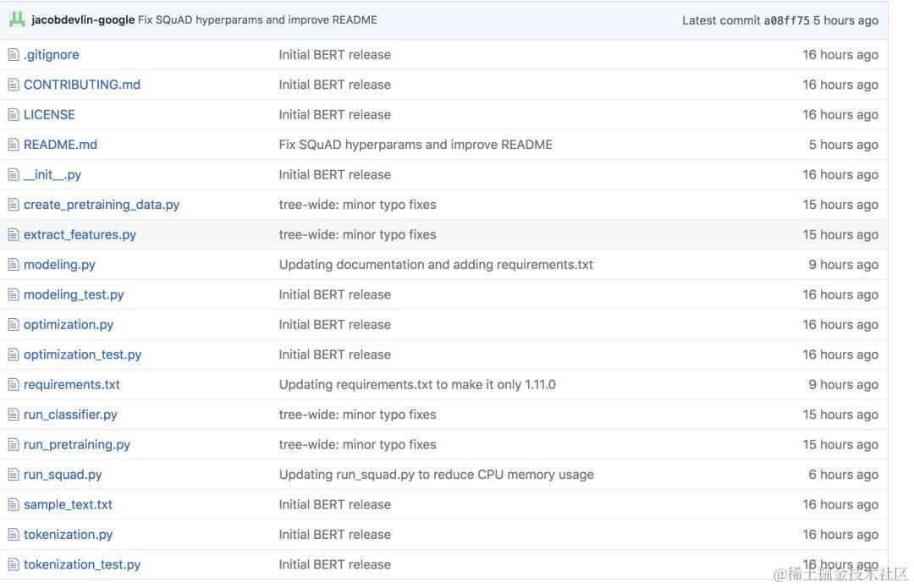Open the latest commit message in header
The width and height of the screenshot is (914, 588).
point(257,19)
